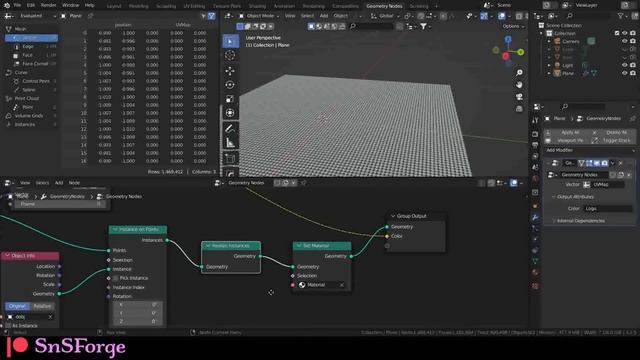Viewport: 640px width, 360px height.
Task: Open the viewport Options dropdown
Action: [x=513, y=27]
